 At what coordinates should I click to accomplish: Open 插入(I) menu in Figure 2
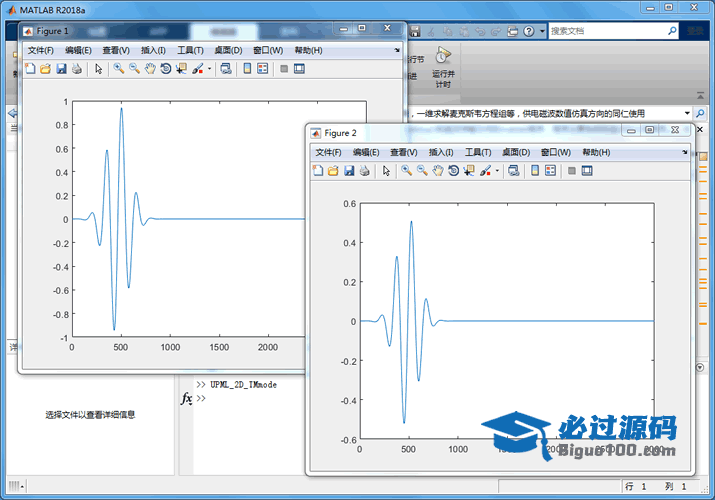[x=441, y=152]
